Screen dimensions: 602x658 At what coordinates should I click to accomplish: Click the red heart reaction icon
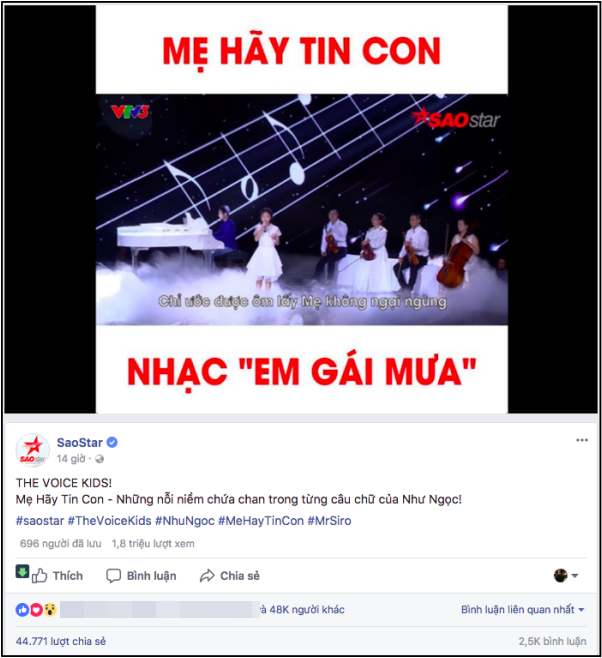coord(36,610)
